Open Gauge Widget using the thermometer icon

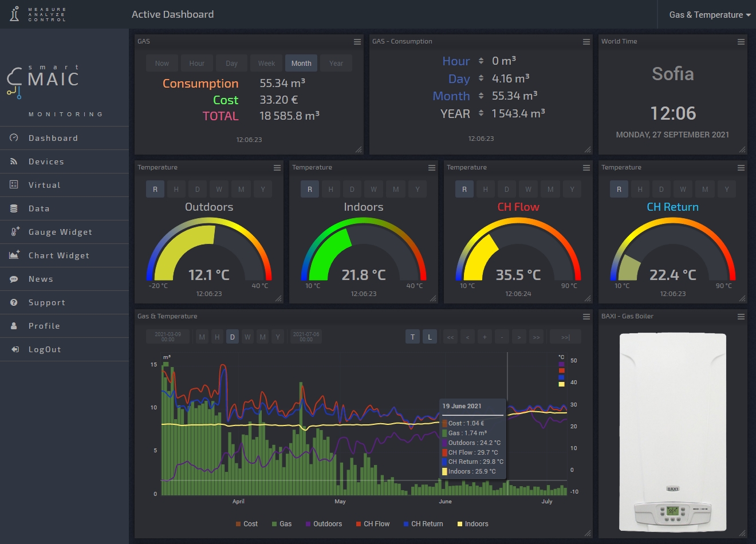pyautogui.click(x=14, y=231)
